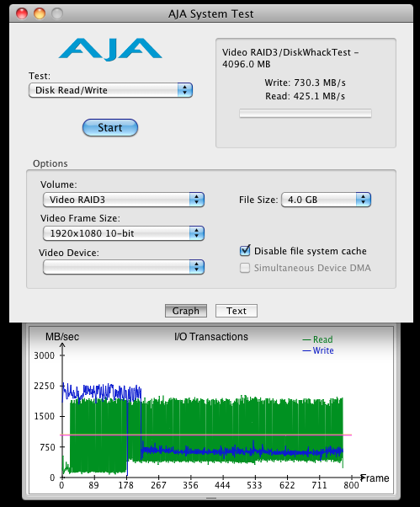Image resolution: width=420 pixels, height=507 pixels.
Task: Click the 3000 value on graph axis
Action: pyautogui.click(x=45, y=355)
